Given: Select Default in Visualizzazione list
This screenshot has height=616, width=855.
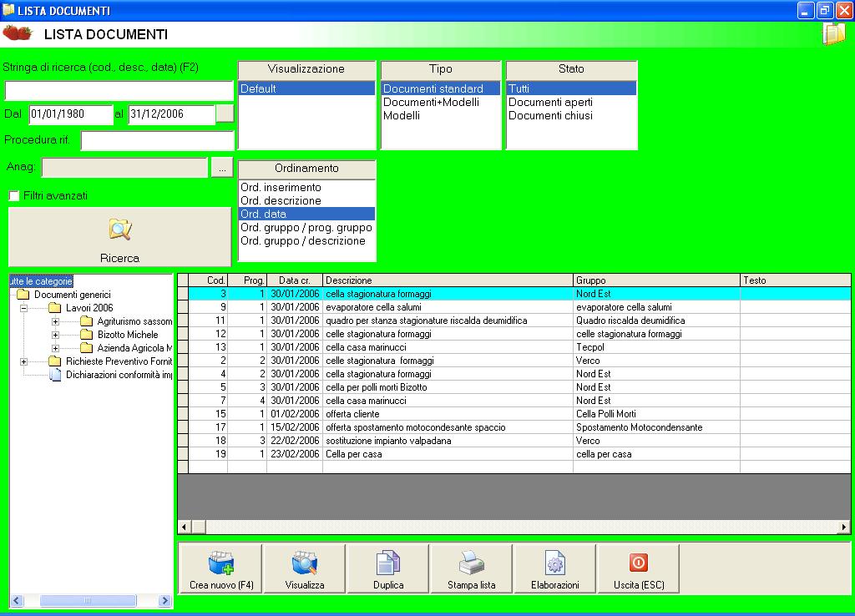Looking at the screenshot, I should (x=307, y=88).
